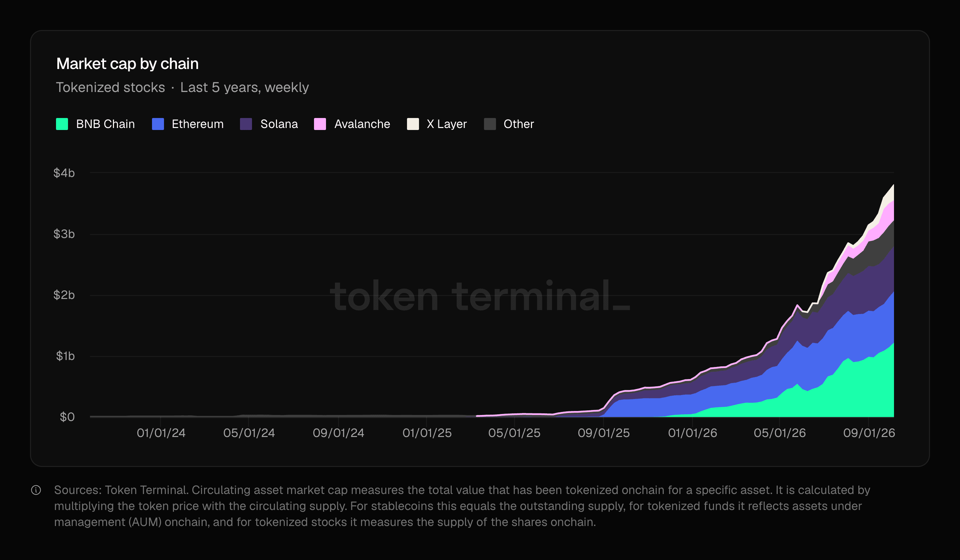Toggle the Ethereum legend label
The width and height of the screenshot is (960, 560).
(198, 124)
